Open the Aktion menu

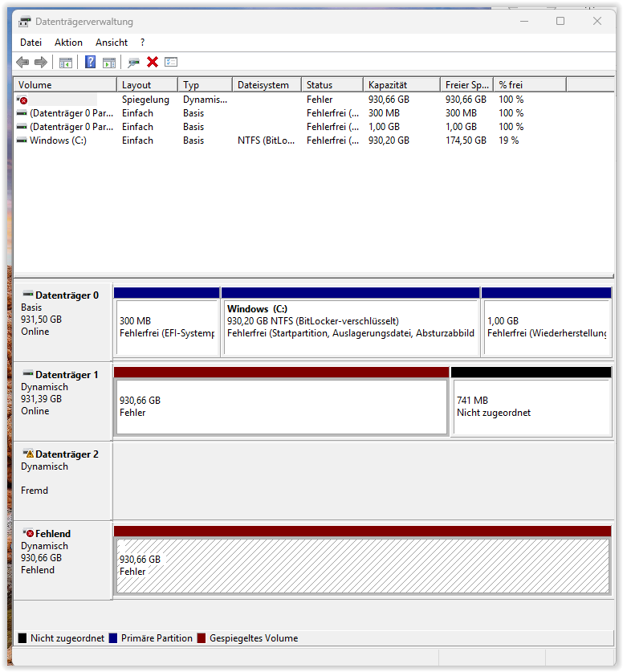(x=68, y=43)
